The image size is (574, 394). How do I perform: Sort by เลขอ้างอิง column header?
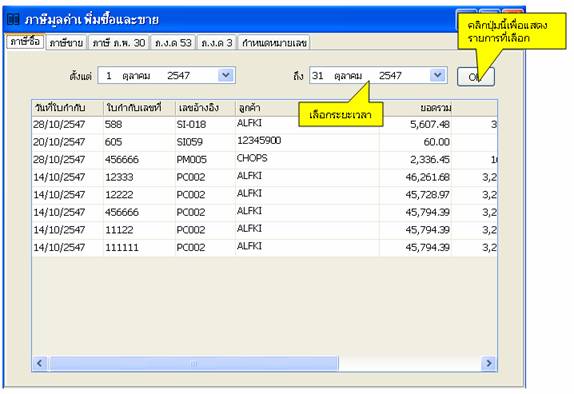(x=205, y=108)
